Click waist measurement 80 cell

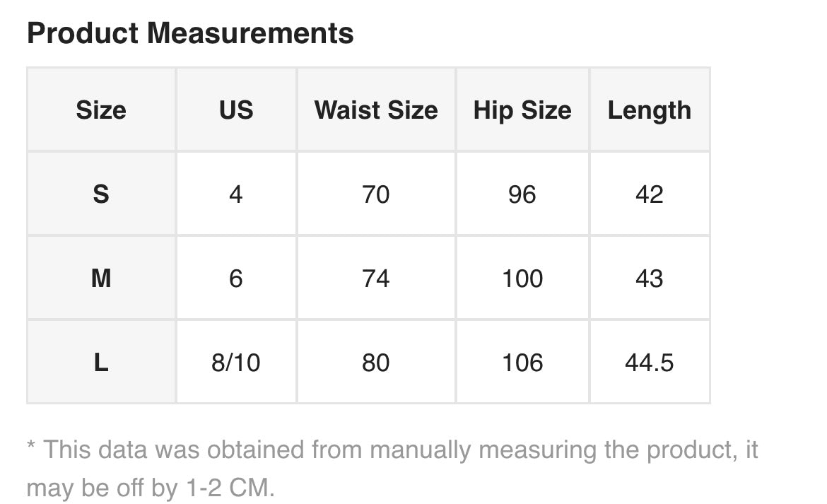point(376,363)
